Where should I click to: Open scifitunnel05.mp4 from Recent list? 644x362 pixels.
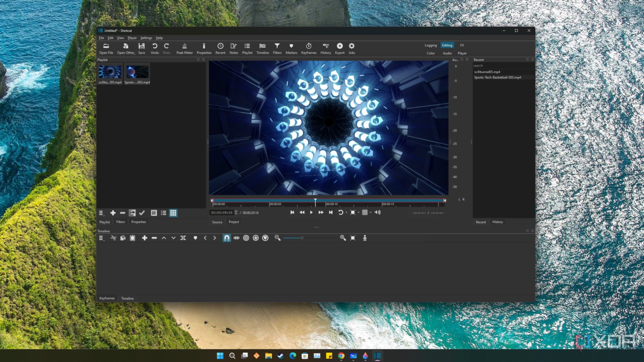(x=487, y=72)
